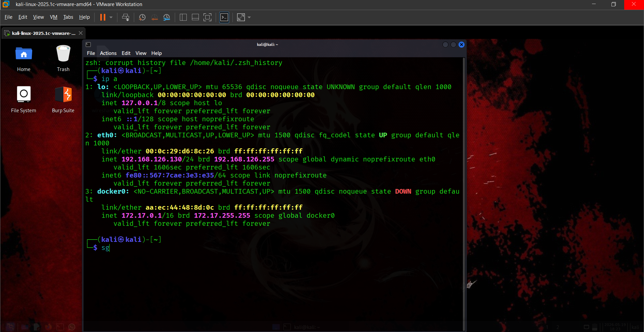Viewport: 644px width, 332px height.
Task: Toggle the VMware library sidebar icon
Action: coord(183,17)
